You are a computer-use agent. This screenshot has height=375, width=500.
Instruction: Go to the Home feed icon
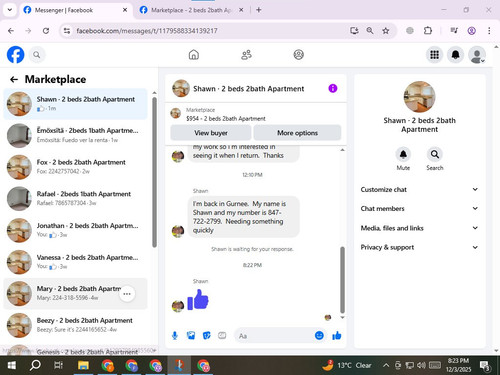(194, 55)
